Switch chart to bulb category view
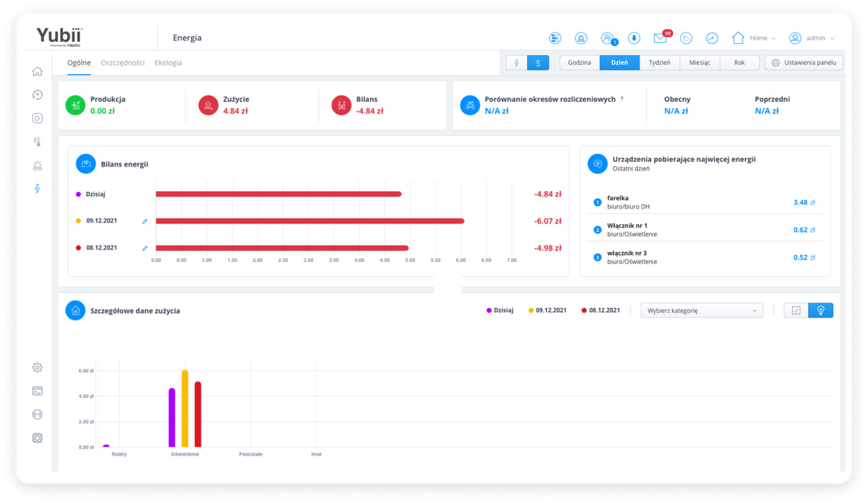868x503 pixels. (821, 310)
